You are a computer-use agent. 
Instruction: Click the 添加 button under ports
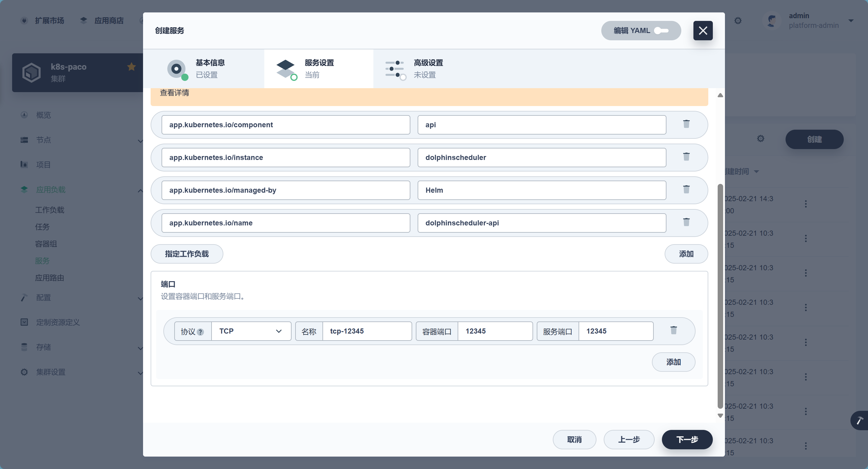point(673,362)
